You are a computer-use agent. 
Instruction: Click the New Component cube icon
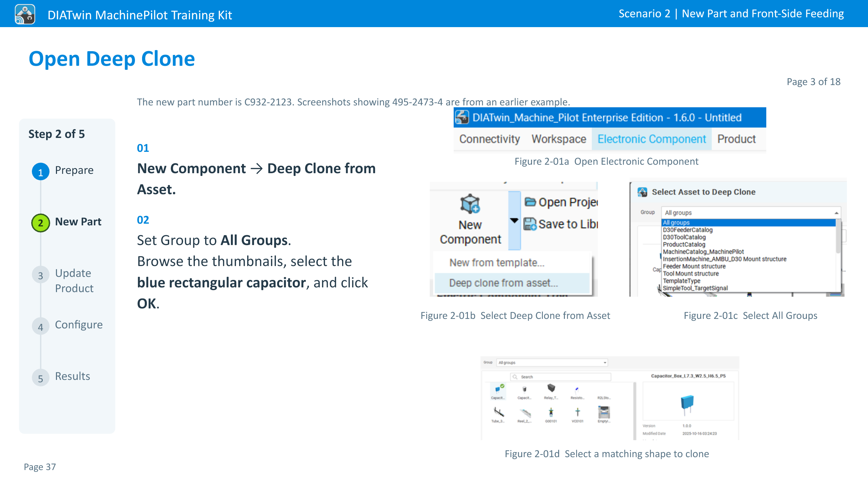click(x=470, y=204)
